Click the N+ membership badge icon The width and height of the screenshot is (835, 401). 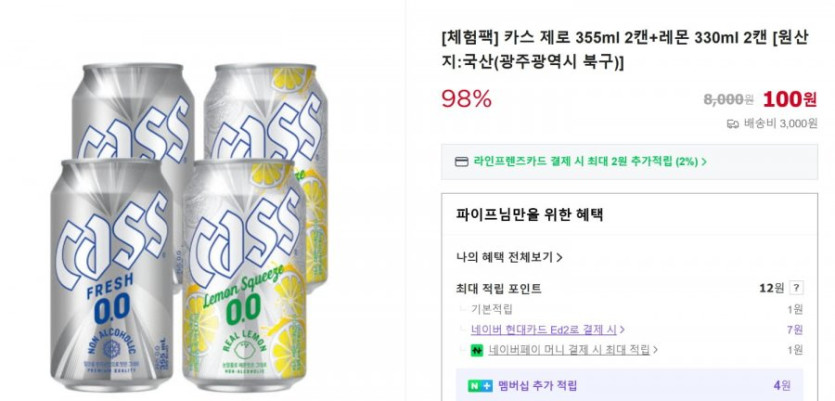tap(479, 386)
